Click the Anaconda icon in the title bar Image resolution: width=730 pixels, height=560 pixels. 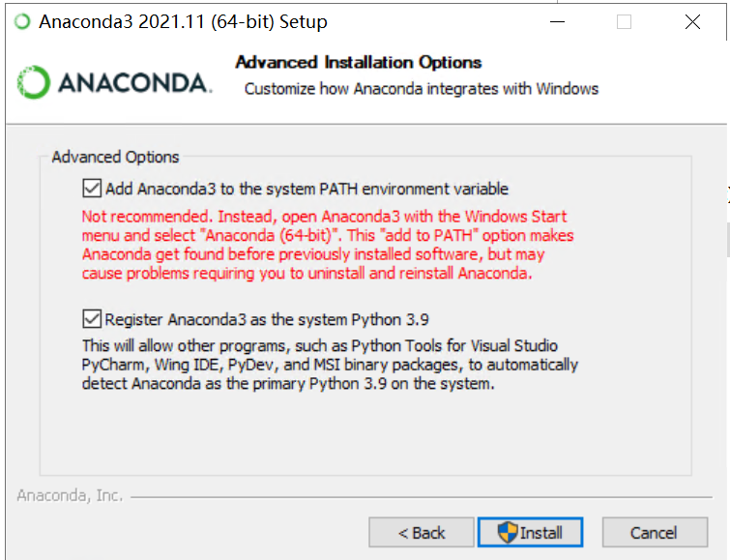[21, 22]
